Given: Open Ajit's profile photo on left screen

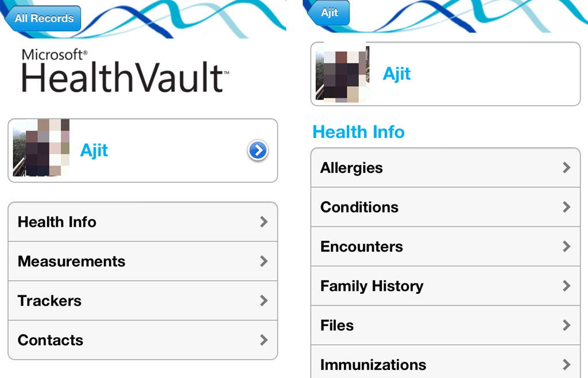Looking at the screenshot, I should [41, 148].
